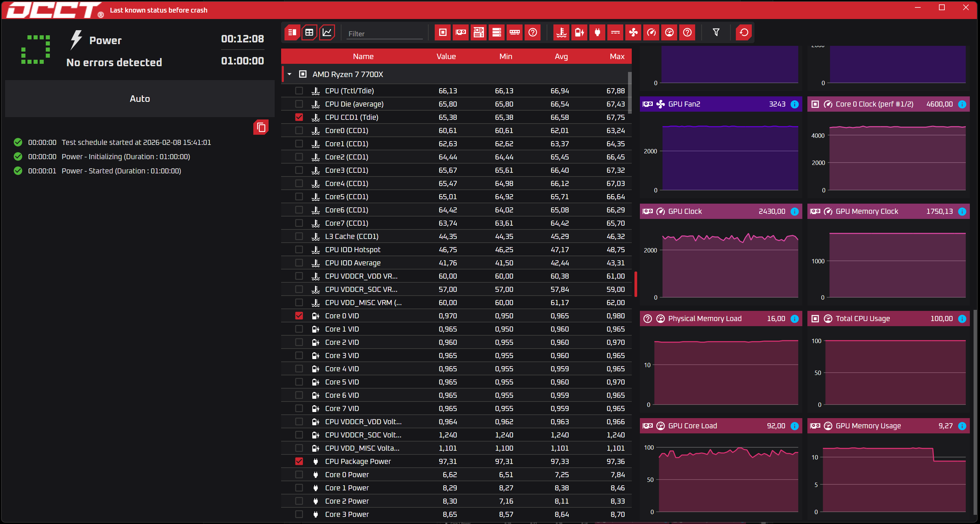This screenshot has height=524, width=980.
Task: Sort the table by the Value column
Action: 446,56
